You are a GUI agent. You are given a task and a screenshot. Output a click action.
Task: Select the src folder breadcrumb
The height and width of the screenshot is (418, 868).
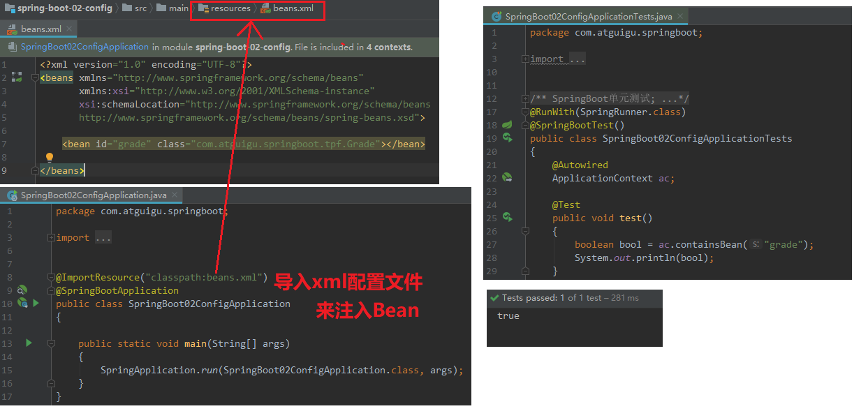[x=135, y=8]
